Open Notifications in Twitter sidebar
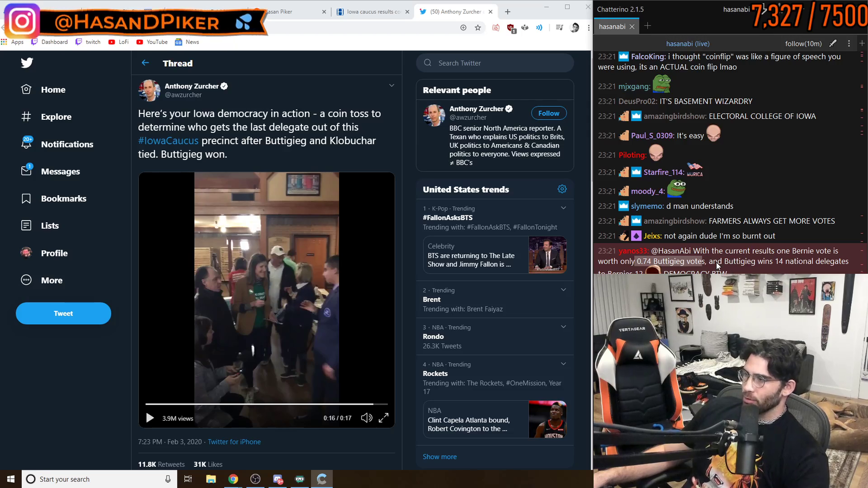The image size is (868, 488). tap(57, 144)
